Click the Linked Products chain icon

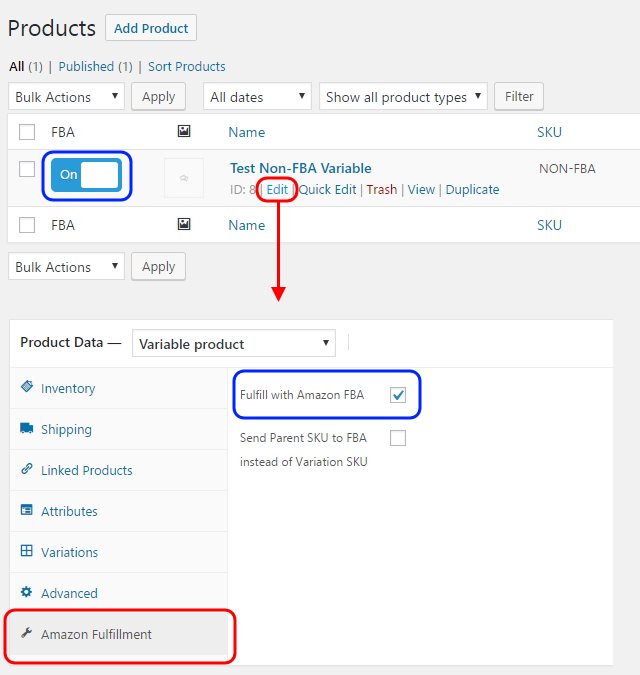coord(27,470)
